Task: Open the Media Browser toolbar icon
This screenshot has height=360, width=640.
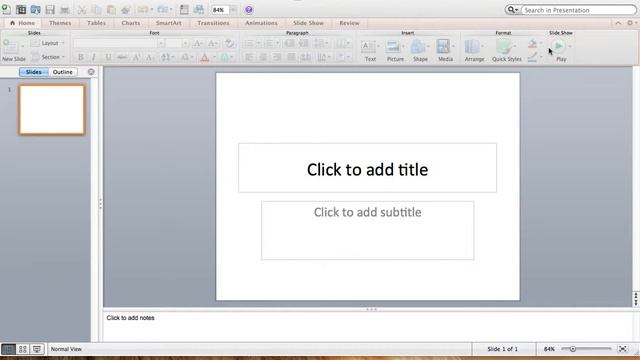Action: [199, 9]
